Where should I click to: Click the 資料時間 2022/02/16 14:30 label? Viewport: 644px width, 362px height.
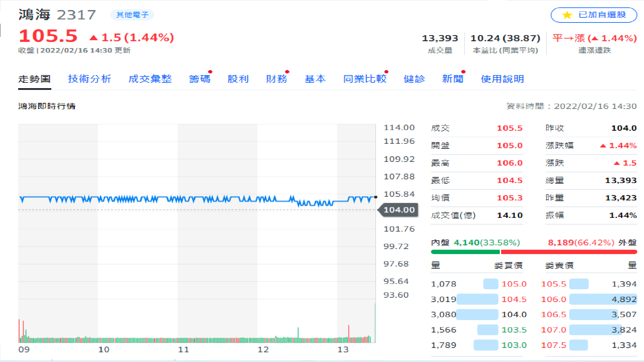click(x=572, y=106)
